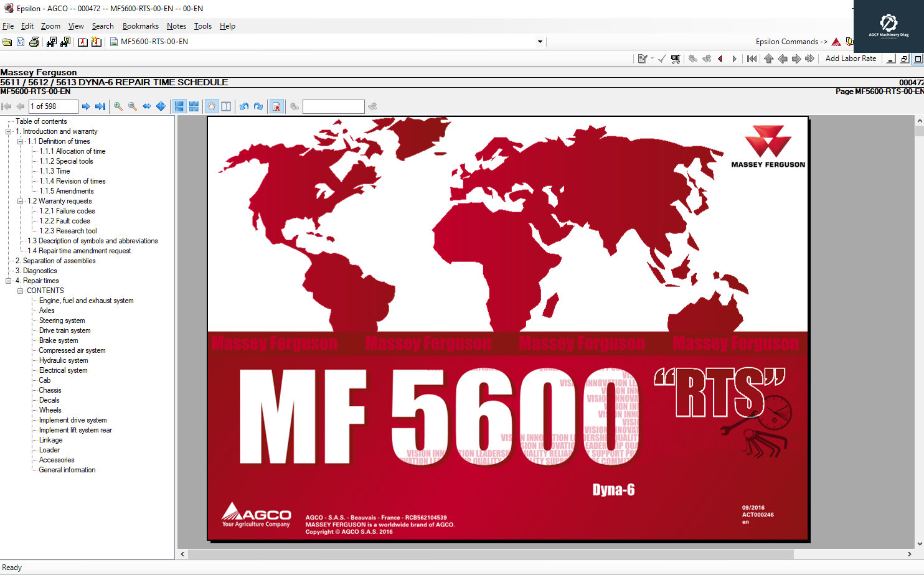The width and height of the screenshot is (924, 575).
Task: Click the open folder icon
Action: (x=7, y=42)
